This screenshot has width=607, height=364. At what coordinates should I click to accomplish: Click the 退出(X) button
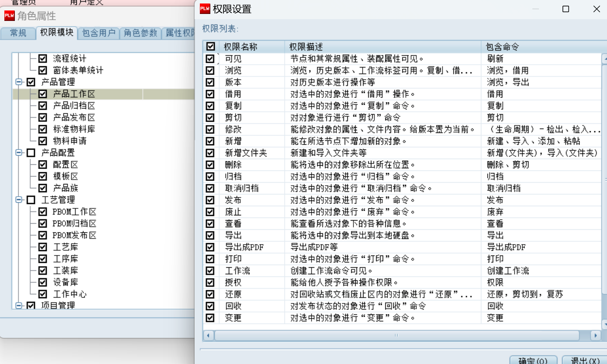point(584,361)
